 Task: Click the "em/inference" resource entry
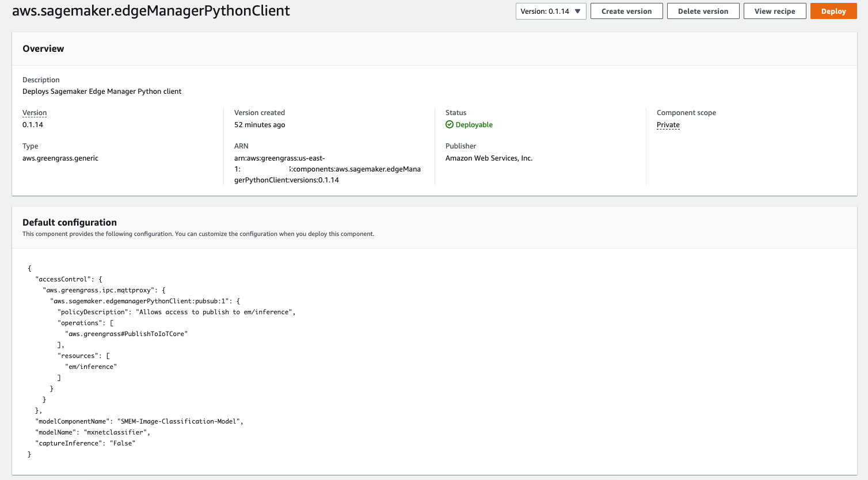(x=91, y=367)
